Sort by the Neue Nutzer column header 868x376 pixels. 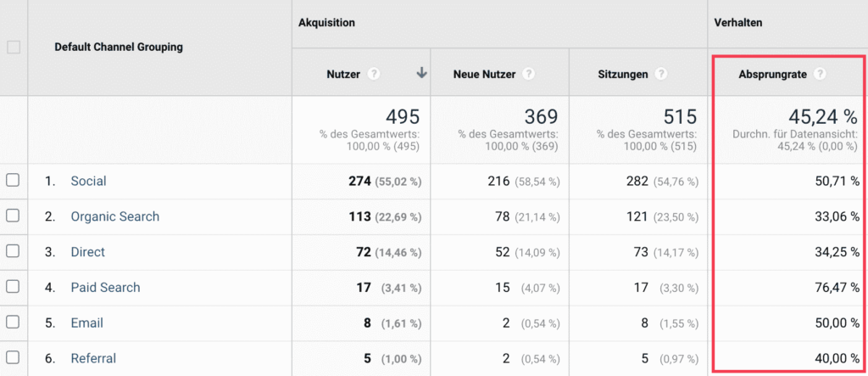coord(484,74)
